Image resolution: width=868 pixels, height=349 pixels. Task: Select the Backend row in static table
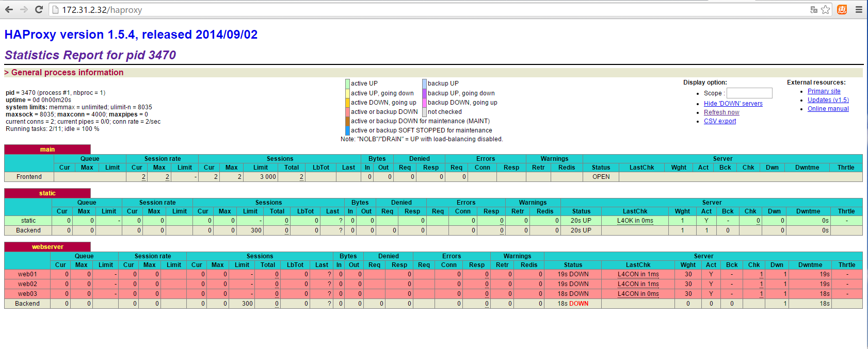[x=28, y=230]
